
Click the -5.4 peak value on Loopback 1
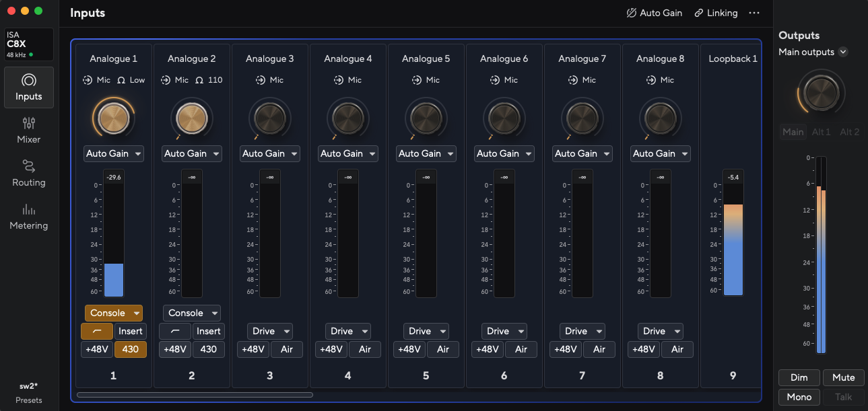click(x=733, y=177)
